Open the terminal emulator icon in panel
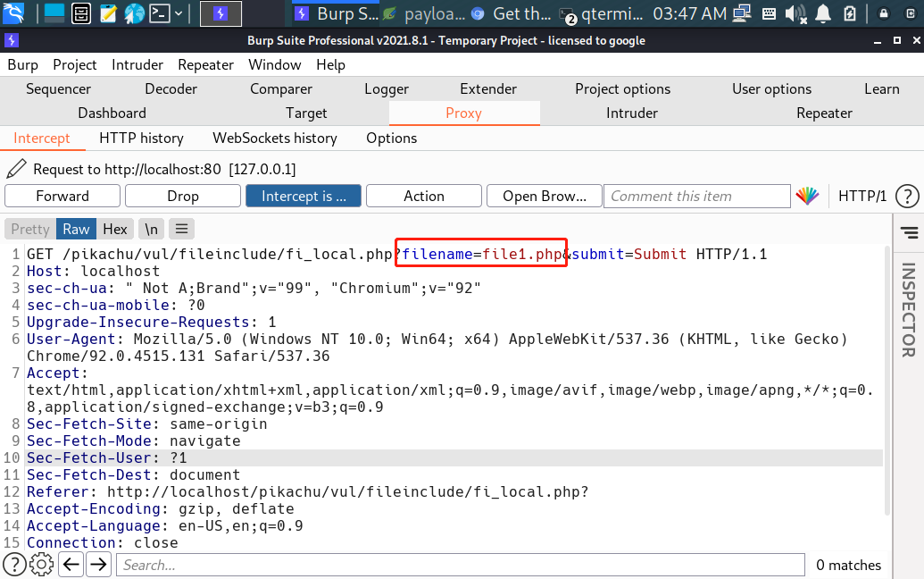 pyautogui.click(x=160, y=13)
